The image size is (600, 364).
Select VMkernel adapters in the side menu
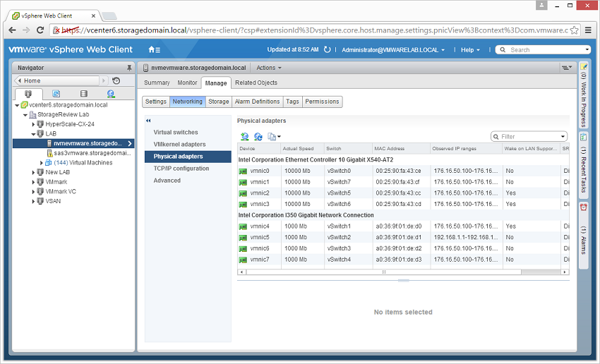pos(179,145)
